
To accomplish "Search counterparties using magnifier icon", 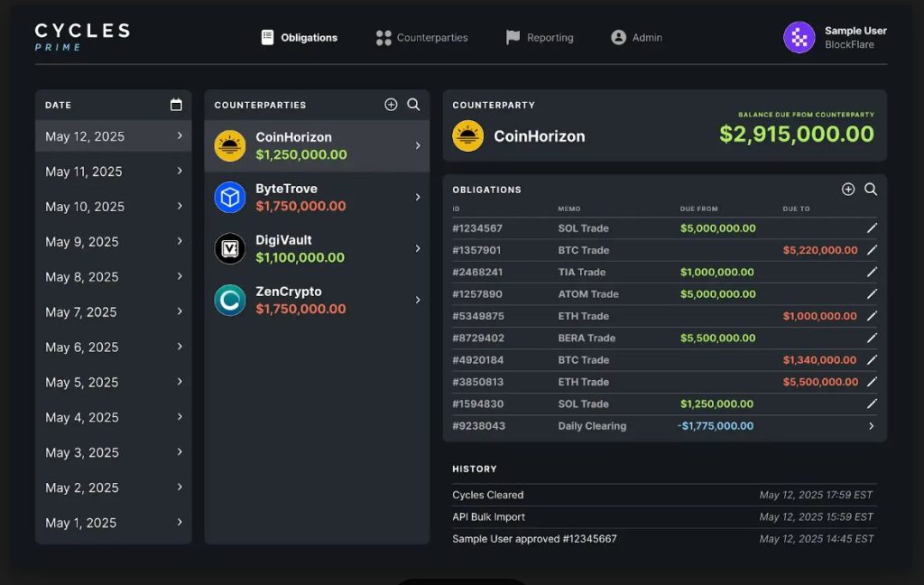I will tap(413, 105).
